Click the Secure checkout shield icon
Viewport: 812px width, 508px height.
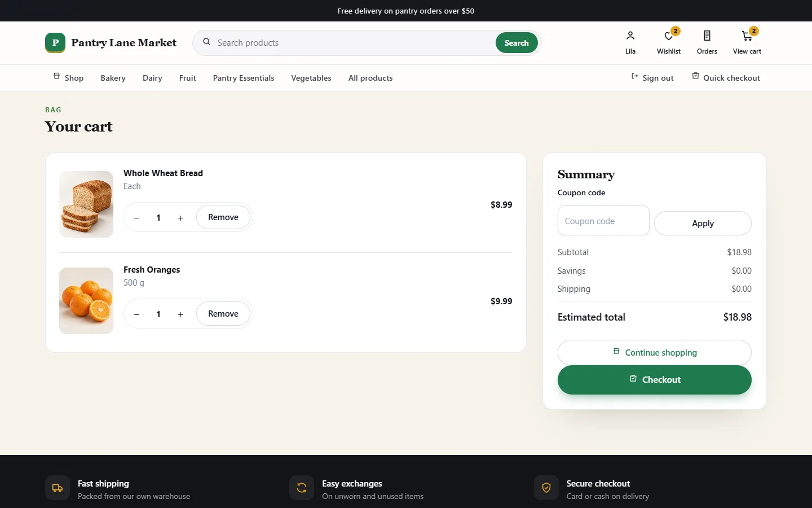pos(546,488)
